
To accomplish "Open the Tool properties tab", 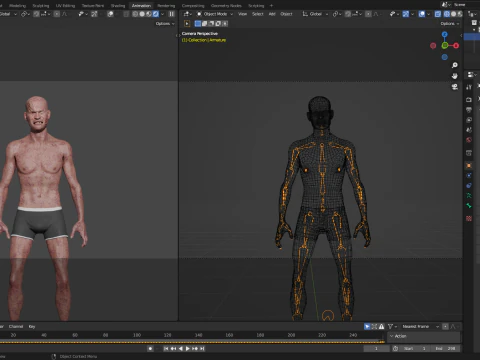I will [469, 87].
